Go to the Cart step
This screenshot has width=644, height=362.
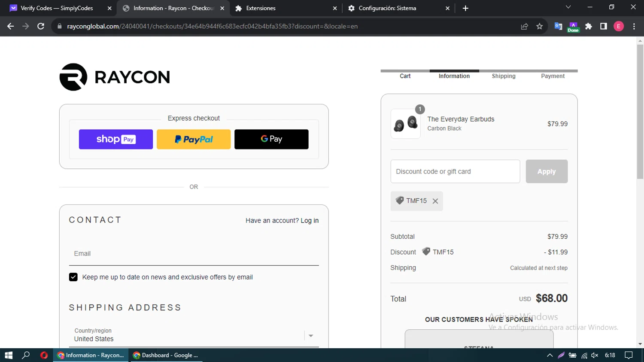[405, 76]
